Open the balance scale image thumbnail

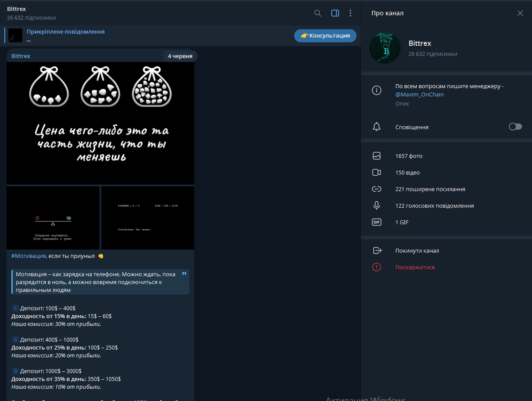point(53,218)
